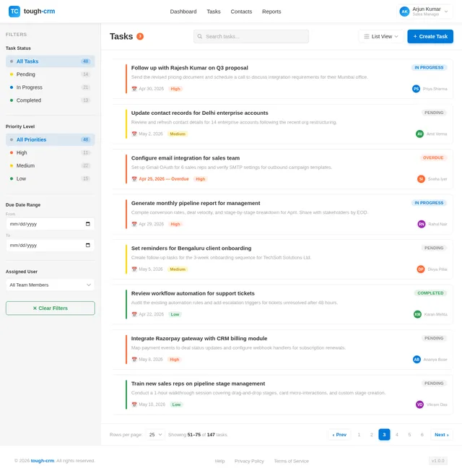Screen dimensions: 462x476
Task: Click Priya Sharma's PS avatar
Action: 416,89
